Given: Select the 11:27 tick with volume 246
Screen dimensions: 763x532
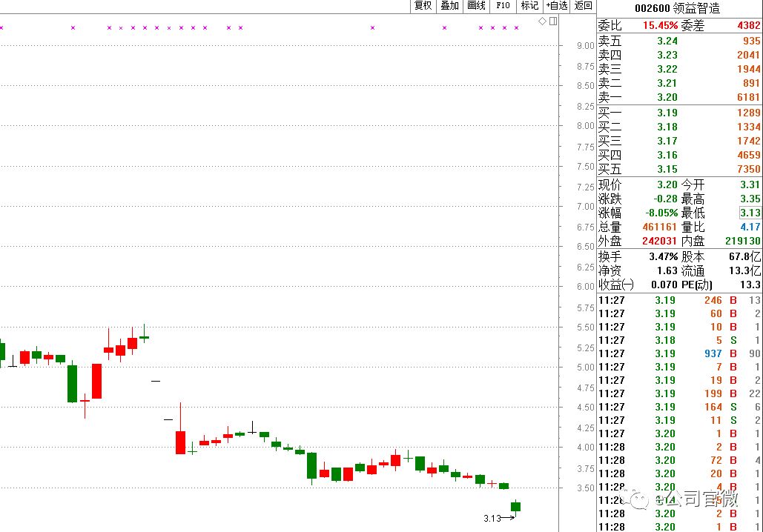Looking at the screenshot, I should [679, 301].
